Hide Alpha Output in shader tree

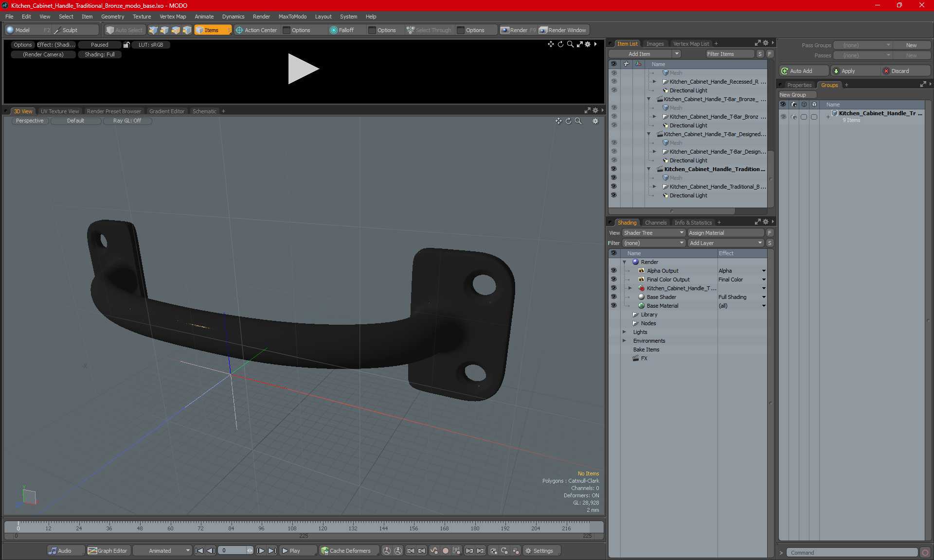click(613, 271)
